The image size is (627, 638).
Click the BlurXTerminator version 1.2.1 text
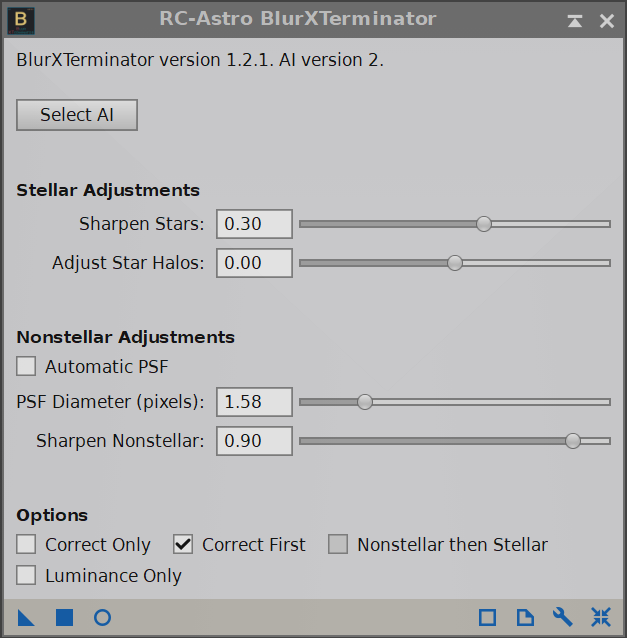(x=200, y=60)
